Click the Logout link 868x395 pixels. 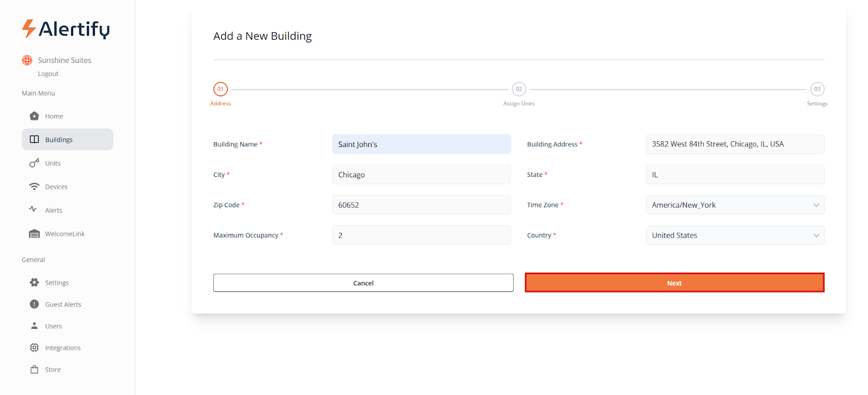(48, 74)
